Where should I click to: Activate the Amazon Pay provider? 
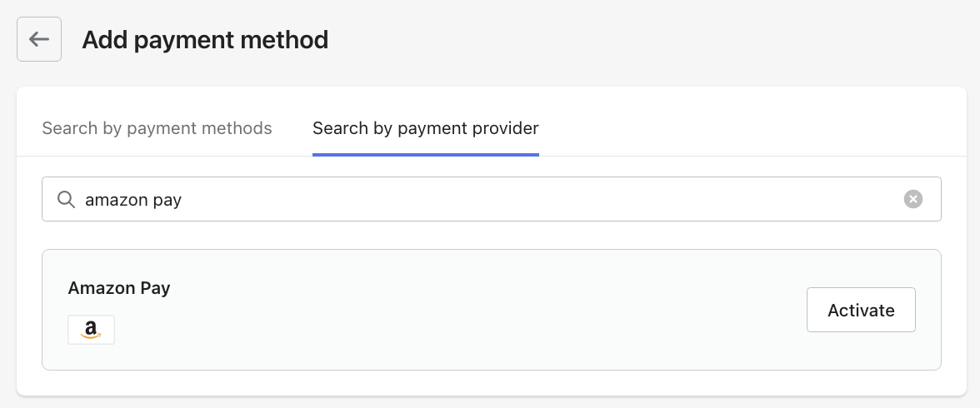(x=861, y=310)
